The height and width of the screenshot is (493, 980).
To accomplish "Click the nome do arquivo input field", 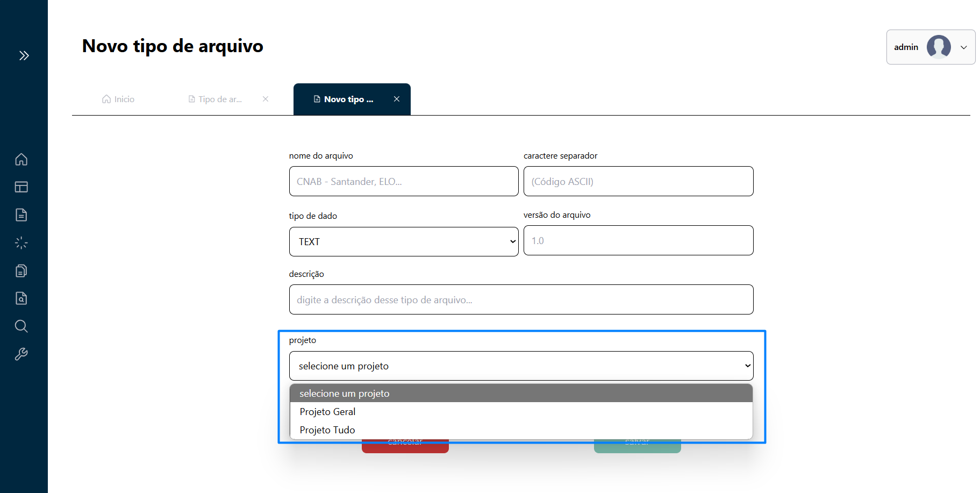I will [x=403, y=182].
